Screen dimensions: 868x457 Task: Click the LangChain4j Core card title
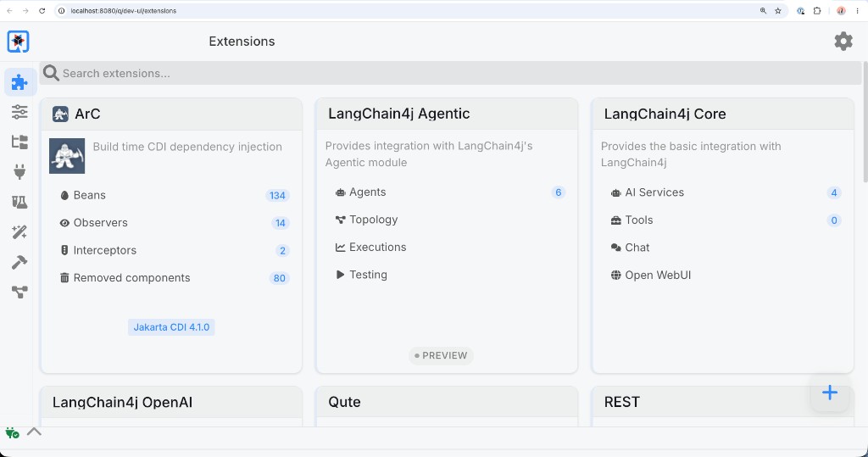[x=665, y=114]
